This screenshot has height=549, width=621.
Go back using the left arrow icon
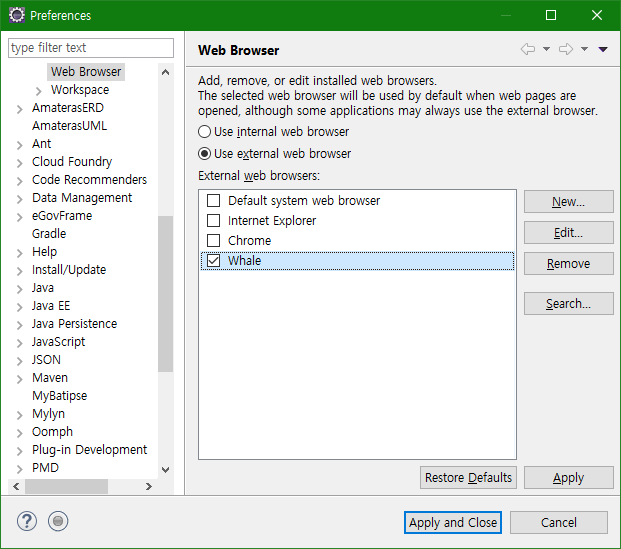[528, 49]
